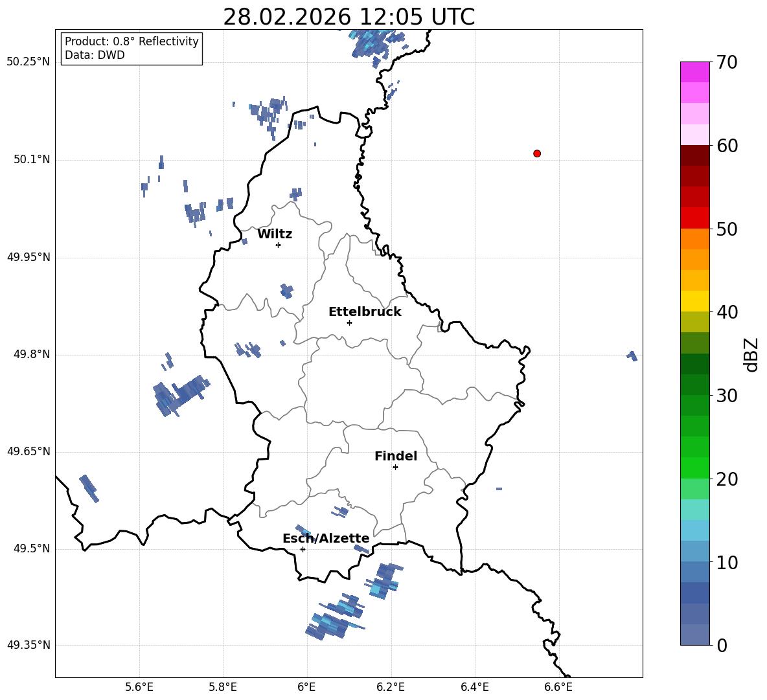The height and width of the screenshot is (700, 767).
Task: Click the 20 value on the colorbar
Action: 726,479
